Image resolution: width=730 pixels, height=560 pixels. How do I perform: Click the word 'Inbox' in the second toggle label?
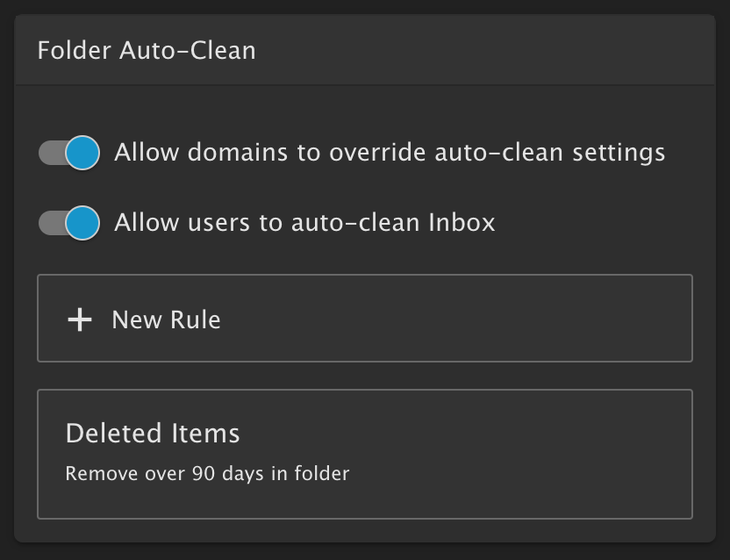(x=462, y=223)
